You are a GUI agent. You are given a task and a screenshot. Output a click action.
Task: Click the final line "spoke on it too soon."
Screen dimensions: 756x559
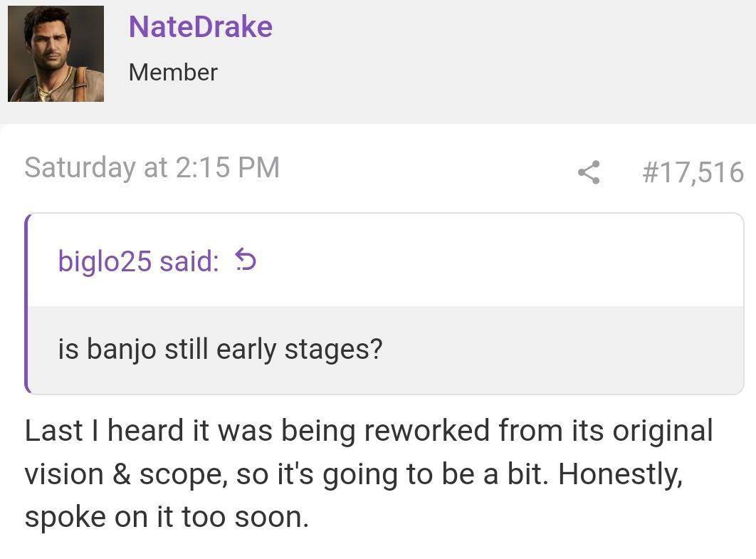tap(167, 517)
